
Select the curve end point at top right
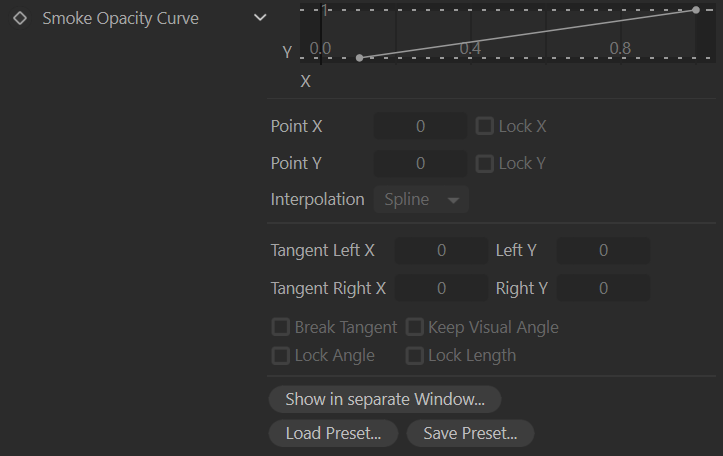696,10
